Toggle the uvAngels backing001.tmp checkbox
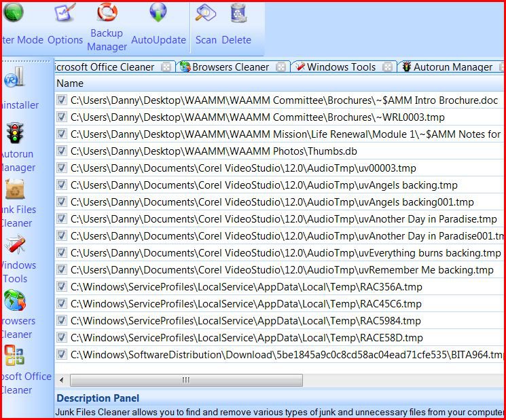The width and height of the screenshot is (506, 420). (x=61, y=202)
